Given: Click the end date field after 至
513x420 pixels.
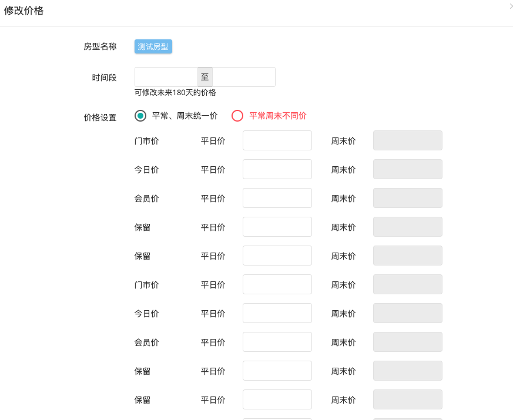Looking at the screenshot, I should coord(244,77).
